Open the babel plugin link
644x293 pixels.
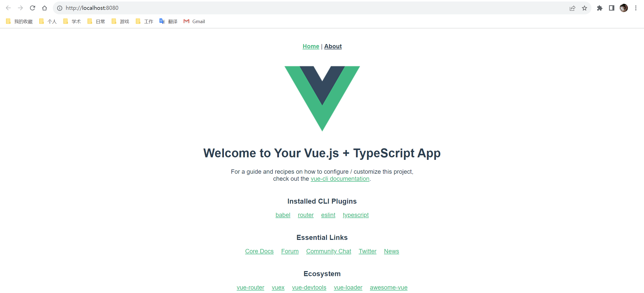(283, 215)
